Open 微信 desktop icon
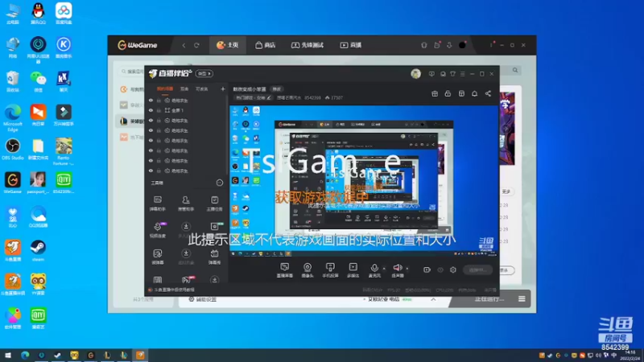 [38, 81]
